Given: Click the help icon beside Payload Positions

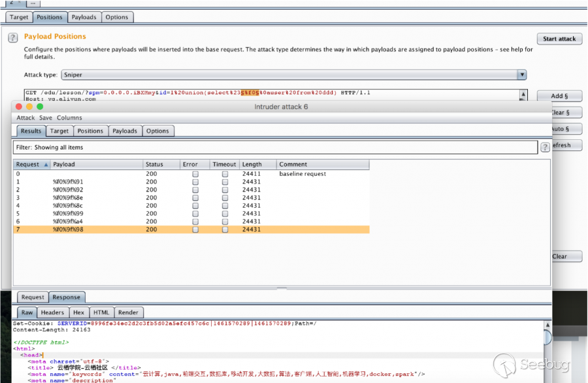Looking at the screenshot, I should 12,38.
